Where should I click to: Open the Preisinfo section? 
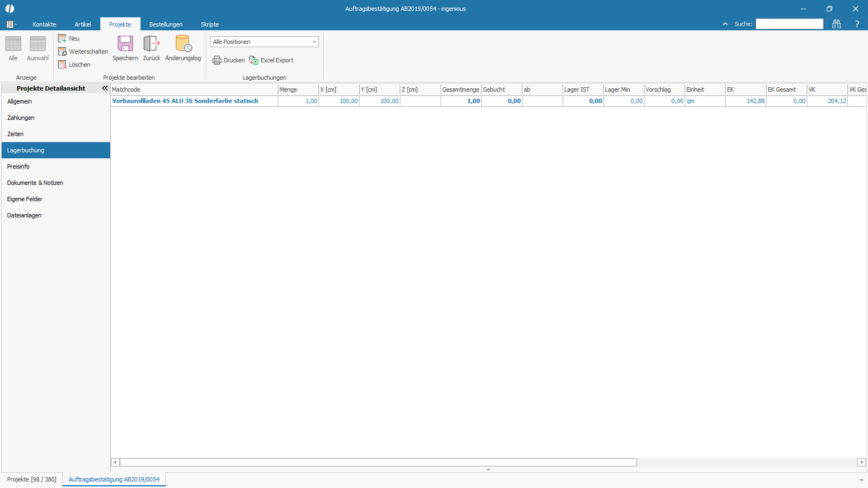pos(56,166)
